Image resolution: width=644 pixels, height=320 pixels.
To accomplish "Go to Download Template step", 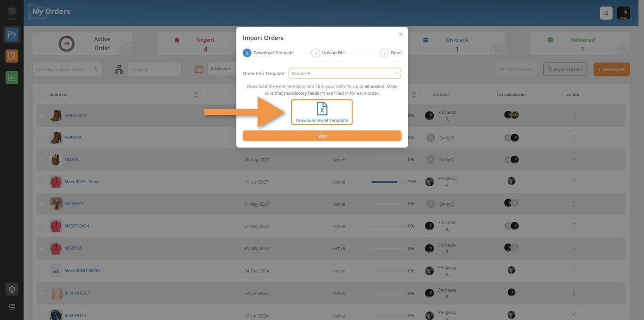I will 268,53.
